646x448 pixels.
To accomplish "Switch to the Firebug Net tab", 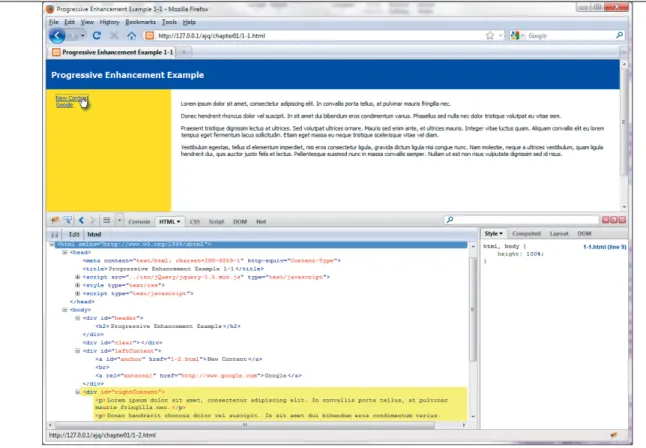I will tap(261, 222).
